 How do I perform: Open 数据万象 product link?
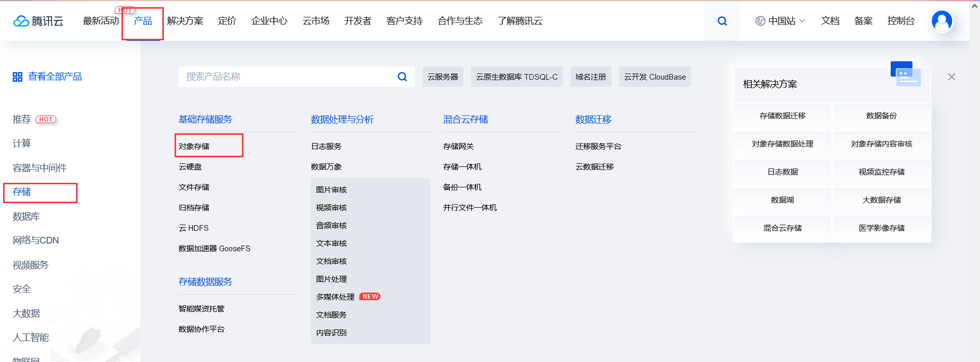tap(326, 167)
